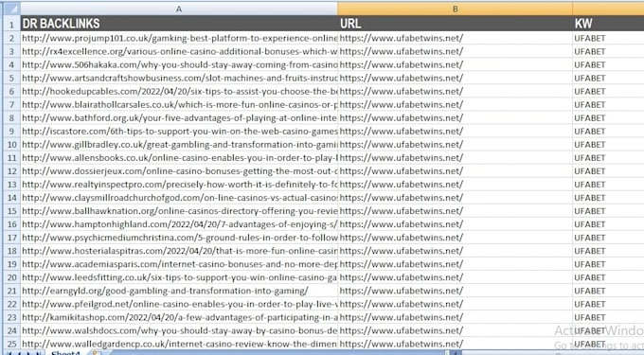The image size is (644, 355).
Task: Click the ufabetwins URL in row 15
Action: pyautogui.click(x=402, y=211)
